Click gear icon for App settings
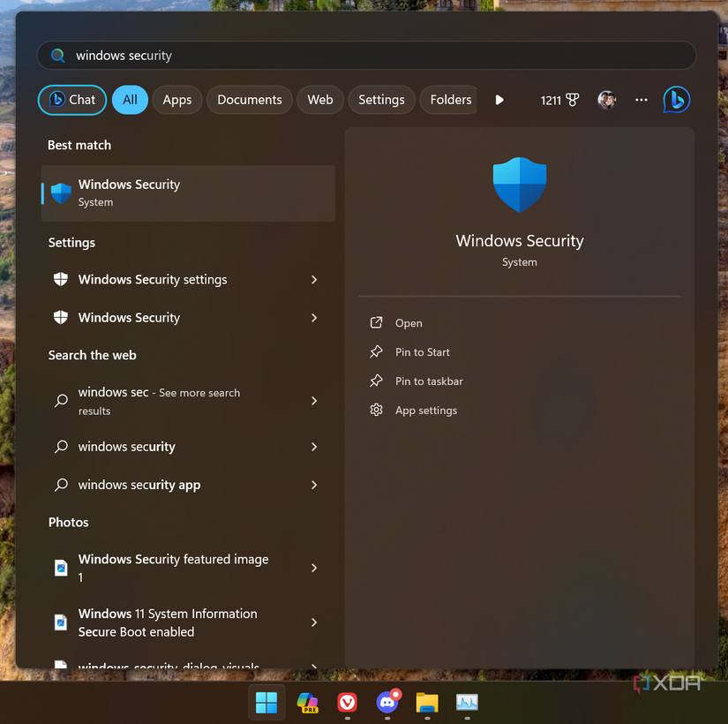Screen dimensions: 728x724 pyautogui.click(x=376, y=410)
